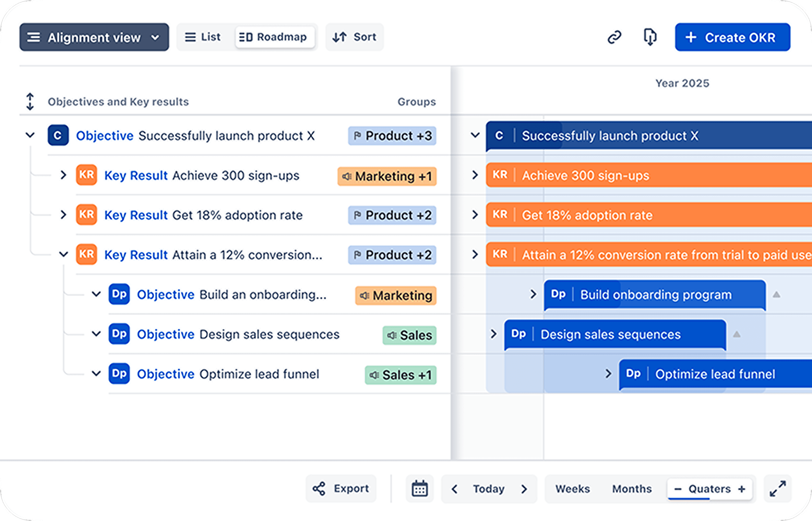The width and height of the screenshot is (812, 521).
Task: Collapse the Successfully launch product X objective in the list
Action: pos(30,135)
